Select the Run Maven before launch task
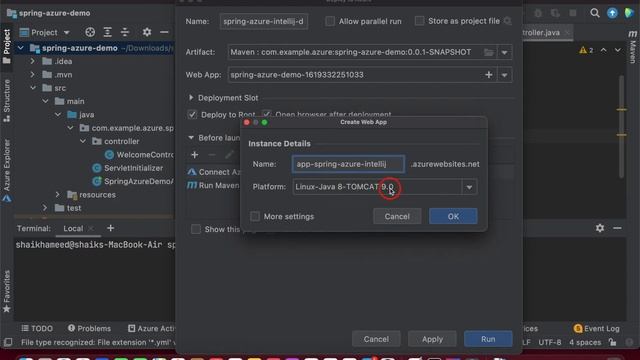Image resolution: width=640 pixels, height=360 pixels. (x=213, y=185)
